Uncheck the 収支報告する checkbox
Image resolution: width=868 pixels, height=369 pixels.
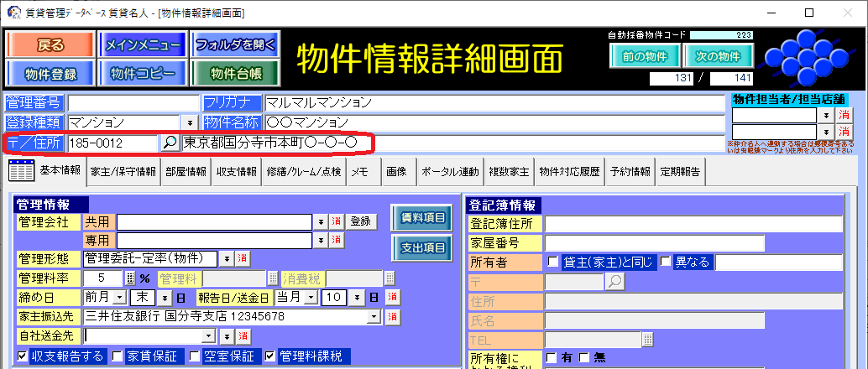click(x=23, y=356)
